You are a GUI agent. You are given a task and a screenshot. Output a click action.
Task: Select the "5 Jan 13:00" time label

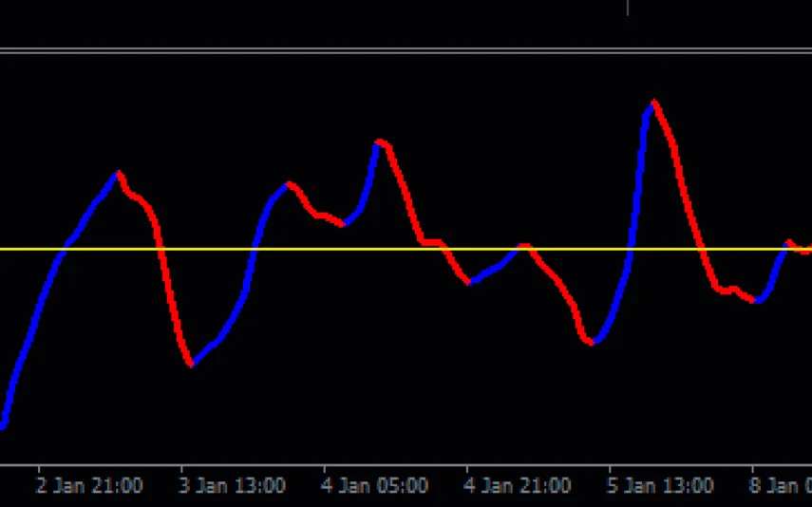point(660,486)
